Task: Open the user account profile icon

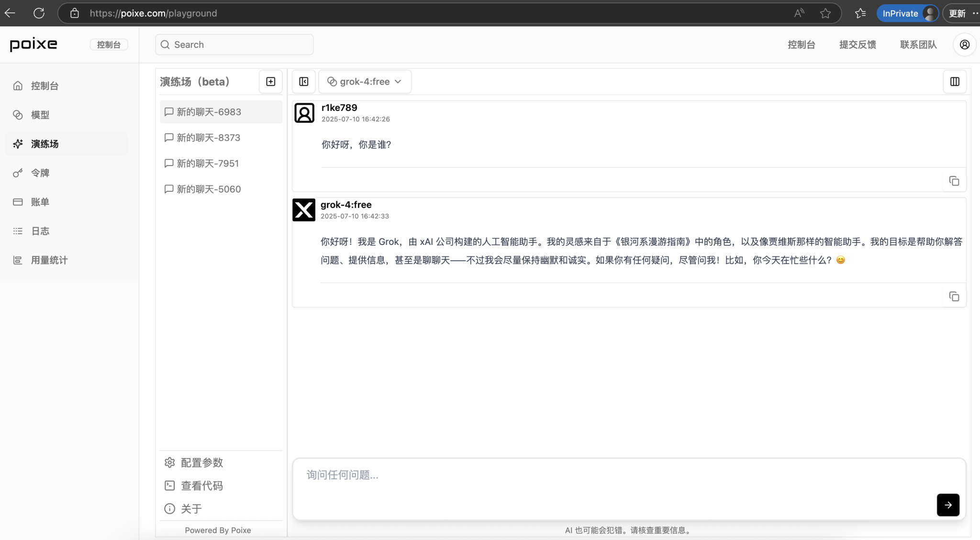Action: tap(965, 44)
